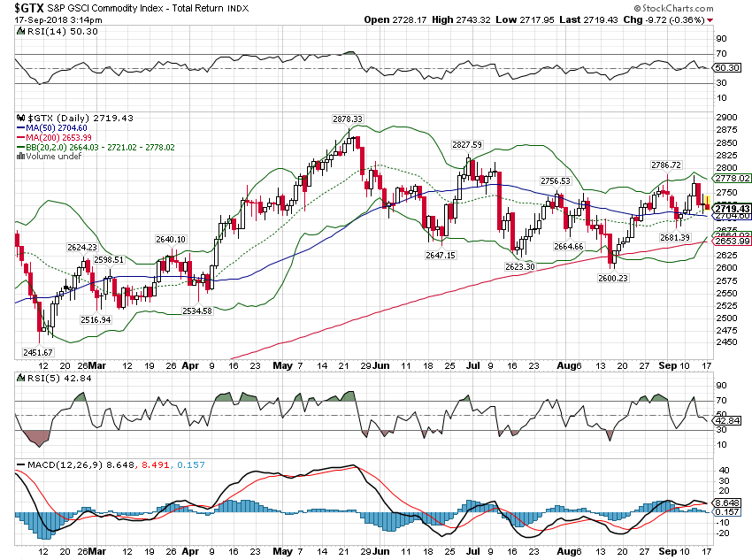Screen dimensions: 752x560
Task: Click the INDX exchange label
Action: (238, 8)
